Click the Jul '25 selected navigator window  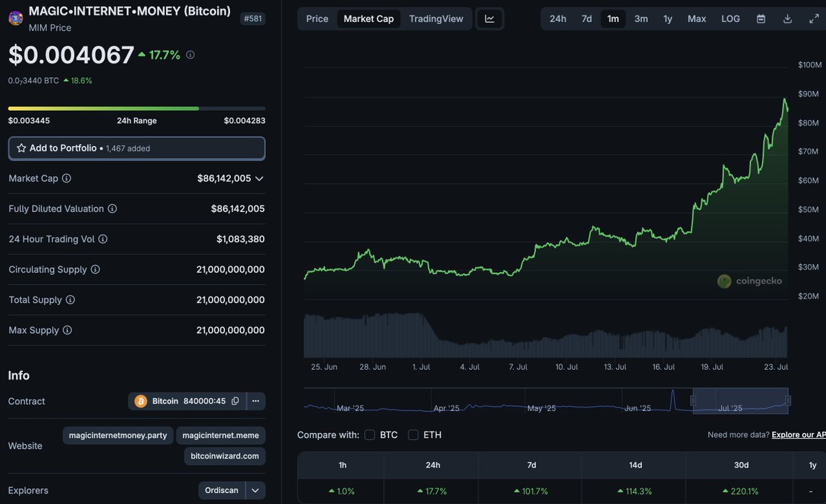pyautogui.click(x=741, y=401)
